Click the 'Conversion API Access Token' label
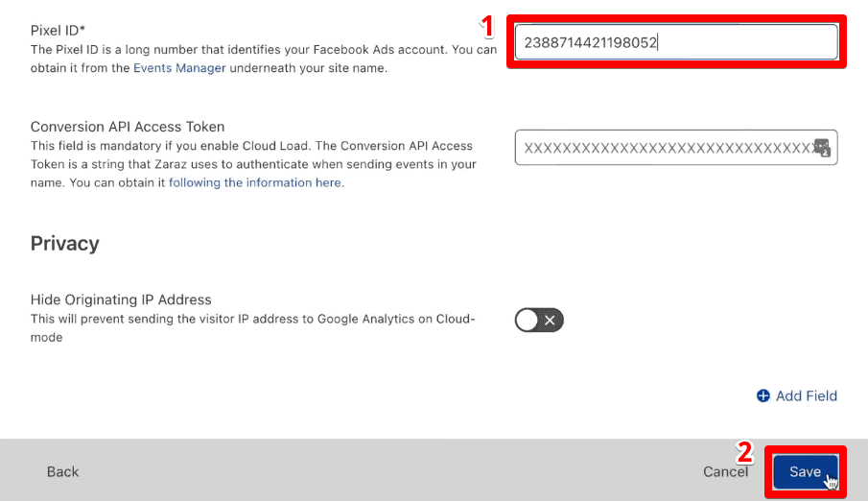868x502 pixels. [x=128, y=127]
